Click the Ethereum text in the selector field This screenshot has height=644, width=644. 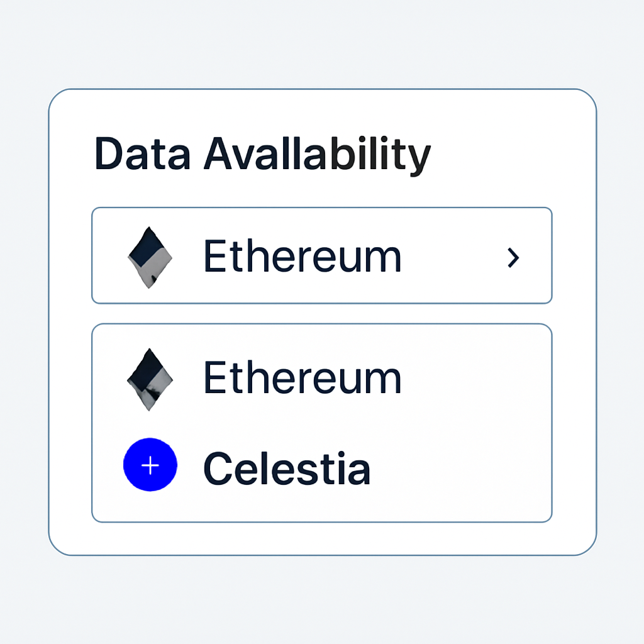pyautogui.click(x=302, y=257)
